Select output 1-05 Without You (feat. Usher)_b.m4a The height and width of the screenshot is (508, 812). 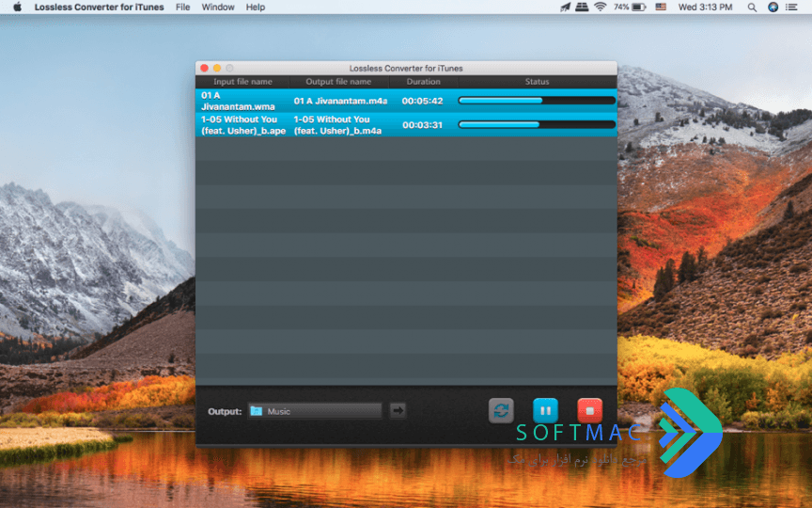click(x=337, y=125)
